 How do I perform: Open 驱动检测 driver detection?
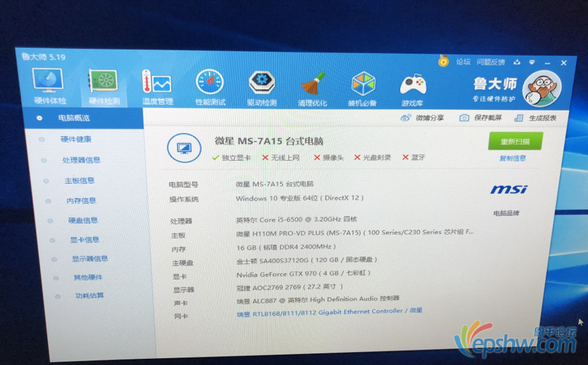pyautogui.click(x=262, y=89)
